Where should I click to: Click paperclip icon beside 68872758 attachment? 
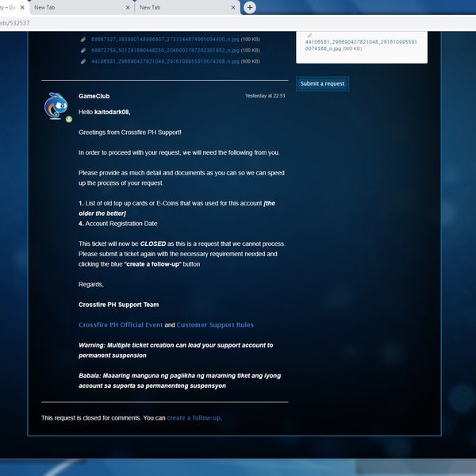click(x=84, y=50)
